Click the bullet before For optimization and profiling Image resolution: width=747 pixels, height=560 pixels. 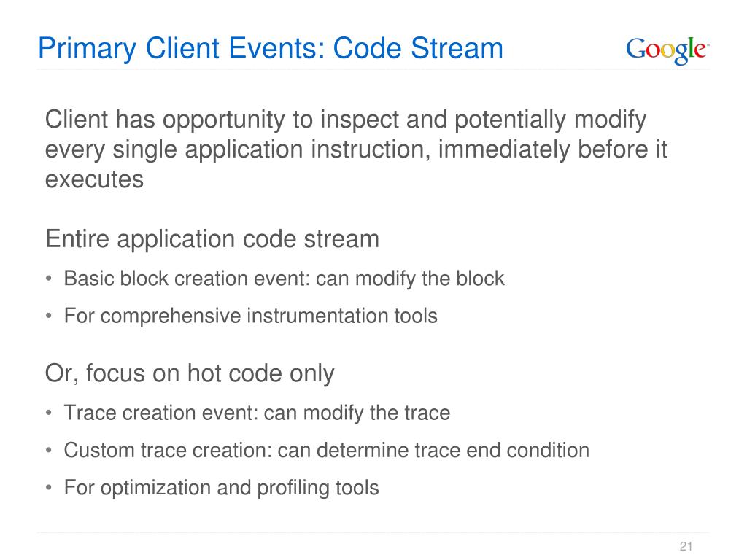click(x=49, y=488)
